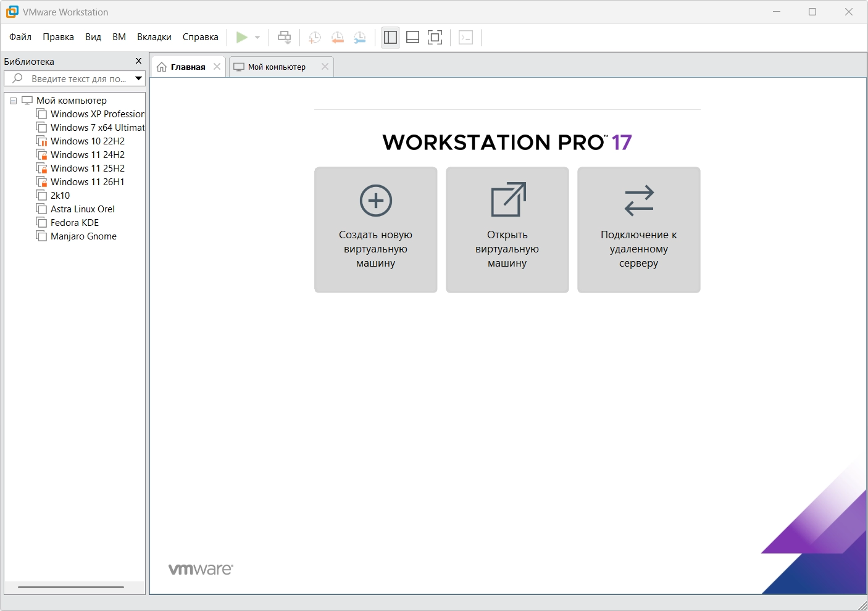This screenshot has height=611, width=868.
Task: Switch to full screen mode icon
Action: coord(435,38)
